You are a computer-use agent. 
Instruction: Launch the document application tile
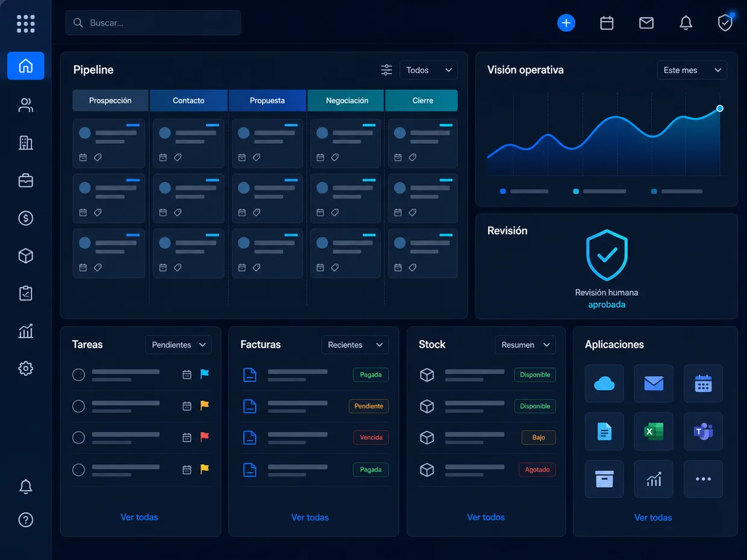pos(604,431)
